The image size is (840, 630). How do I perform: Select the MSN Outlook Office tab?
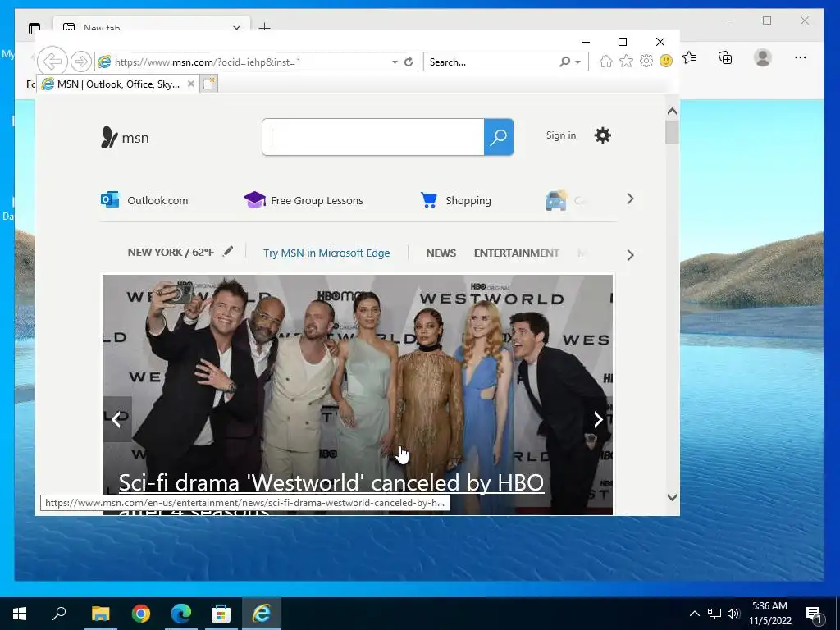(117, 84)
